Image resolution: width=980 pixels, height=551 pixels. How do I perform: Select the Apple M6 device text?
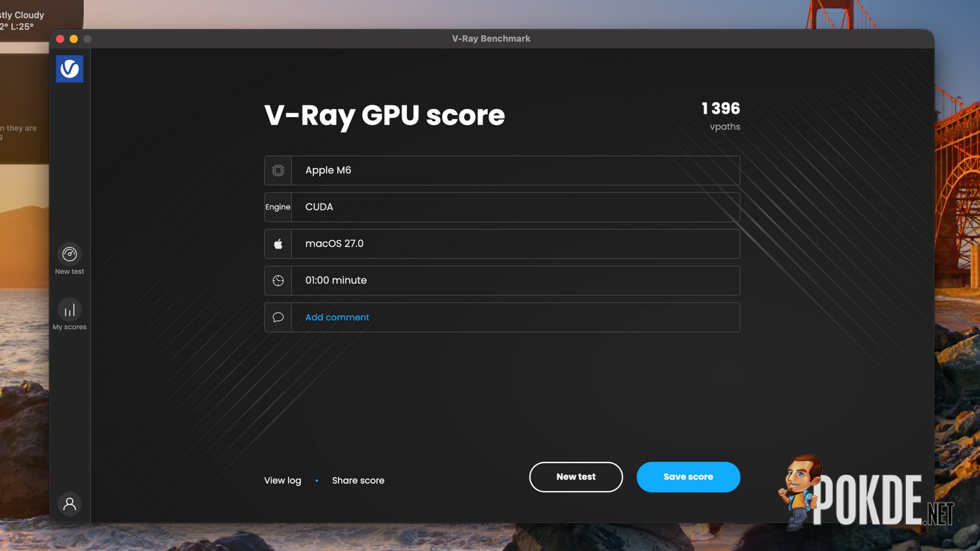pyautogui.click(x=328, y=170)
